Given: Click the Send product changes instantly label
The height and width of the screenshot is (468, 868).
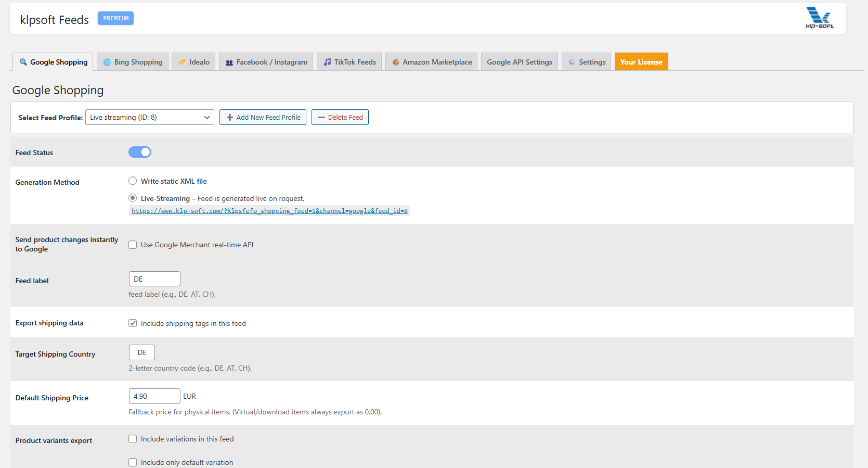Looking at the screenshot, I should click(x=67, y=244).
